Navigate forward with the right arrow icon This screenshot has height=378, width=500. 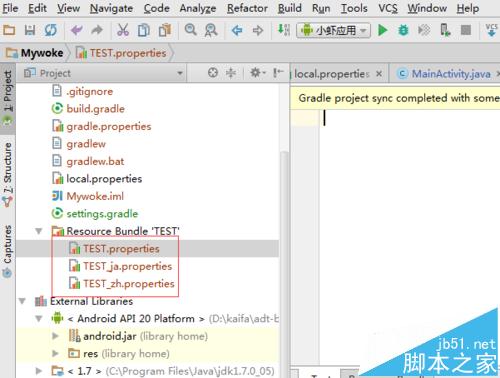258,30
